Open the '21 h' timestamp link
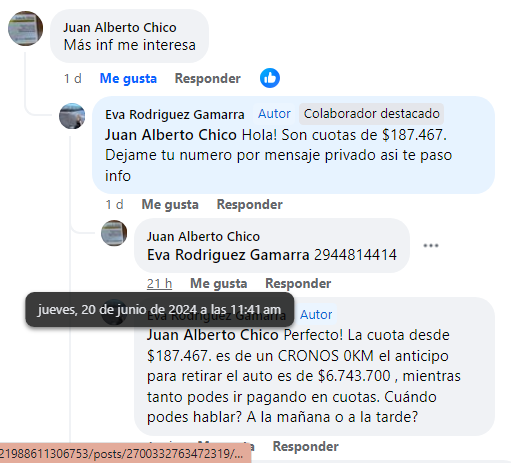This screenshot has width=511, height=463. 159,284
